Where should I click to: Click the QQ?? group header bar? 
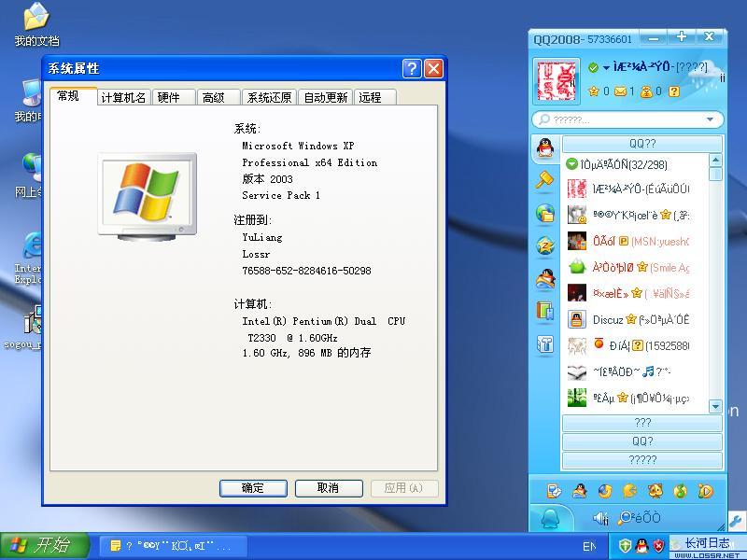[x=642, y=144]
